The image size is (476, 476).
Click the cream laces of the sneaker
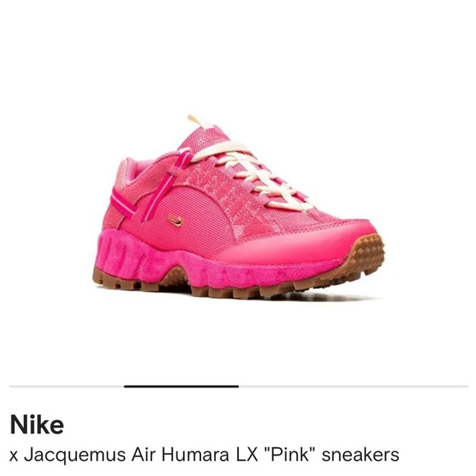pos(252,175)
